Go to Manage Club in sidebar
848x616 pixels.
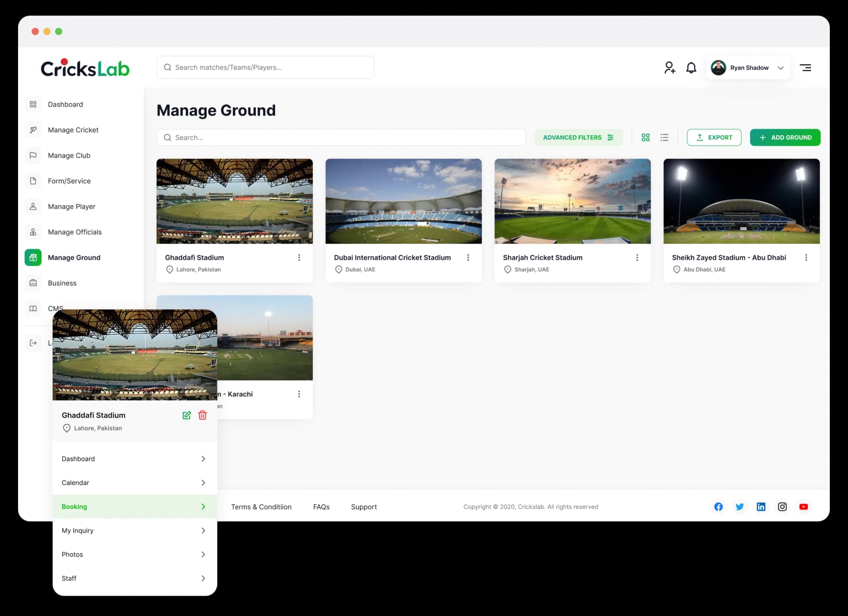[x=69, y=155]
